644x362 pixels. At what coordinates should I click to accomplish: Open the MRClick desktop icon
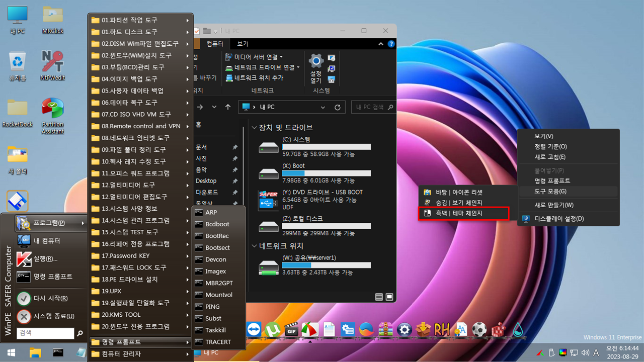coord(52,20)
